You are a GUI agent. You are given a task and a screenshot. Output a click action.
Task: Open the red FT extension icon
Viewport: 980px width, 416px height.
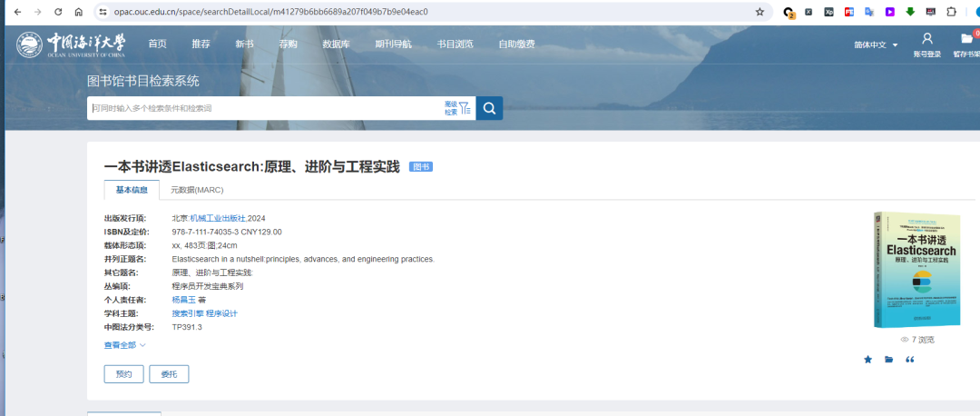click(848, 12)
